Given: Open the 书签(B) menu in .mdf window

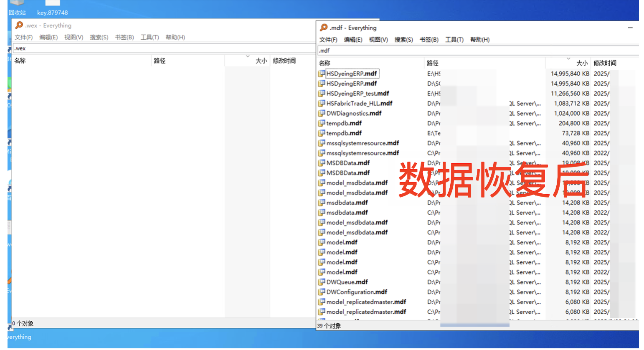Looking at the screenshot, I should (429, 40).
